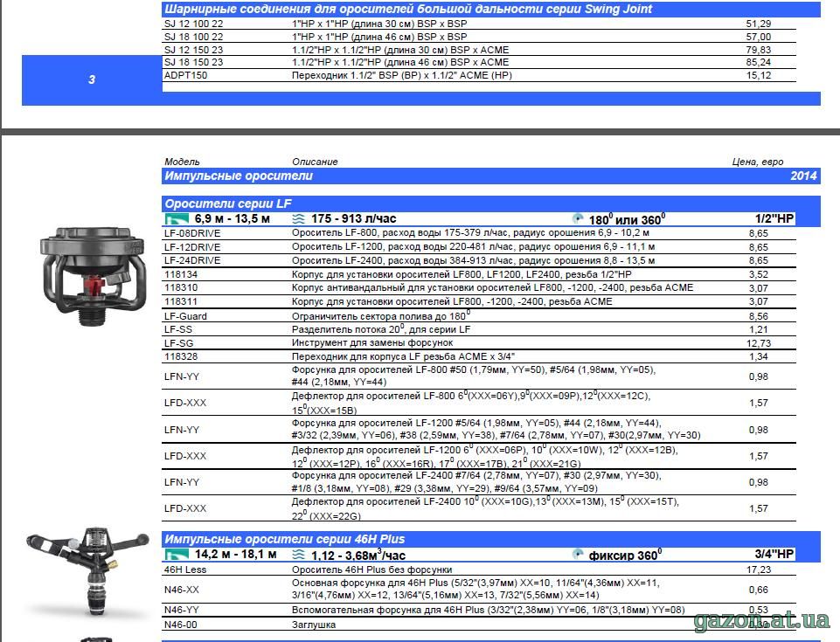This screenshot has height=642, width=840.
Task: Click LFD-XXX row for LF-800 deflectors
Action: coord(479,403)
